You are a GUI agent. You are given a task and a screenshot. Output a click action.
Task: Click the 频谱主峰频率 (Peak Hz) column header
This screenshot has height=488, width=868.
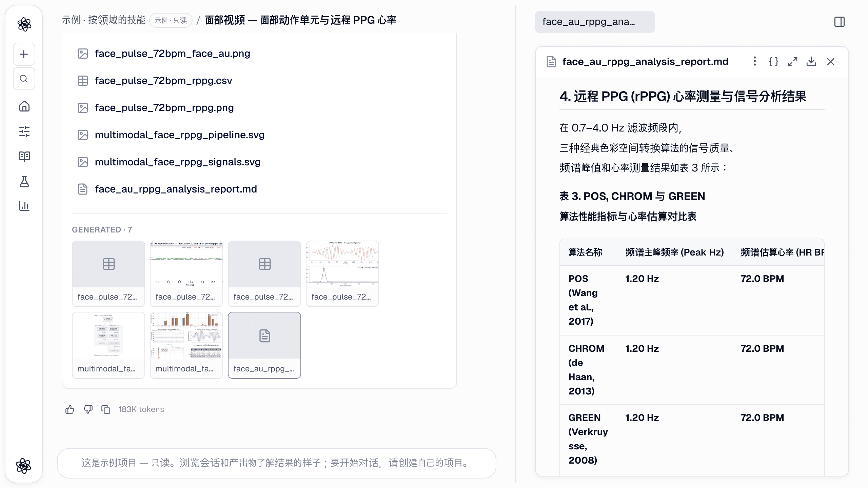pos(674,252)
